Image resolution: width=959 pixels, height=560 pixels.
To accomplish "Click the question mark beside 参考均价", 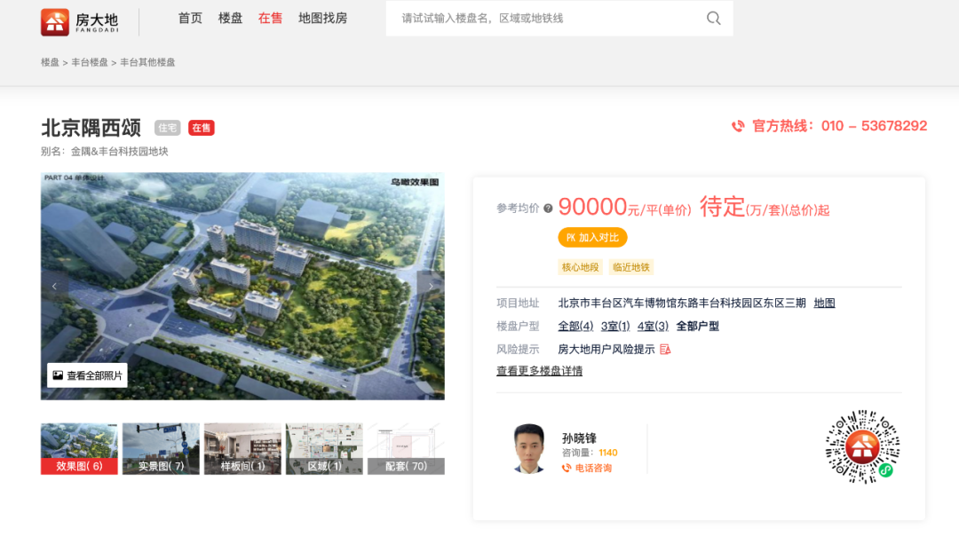I will click(x=548, y=209).
